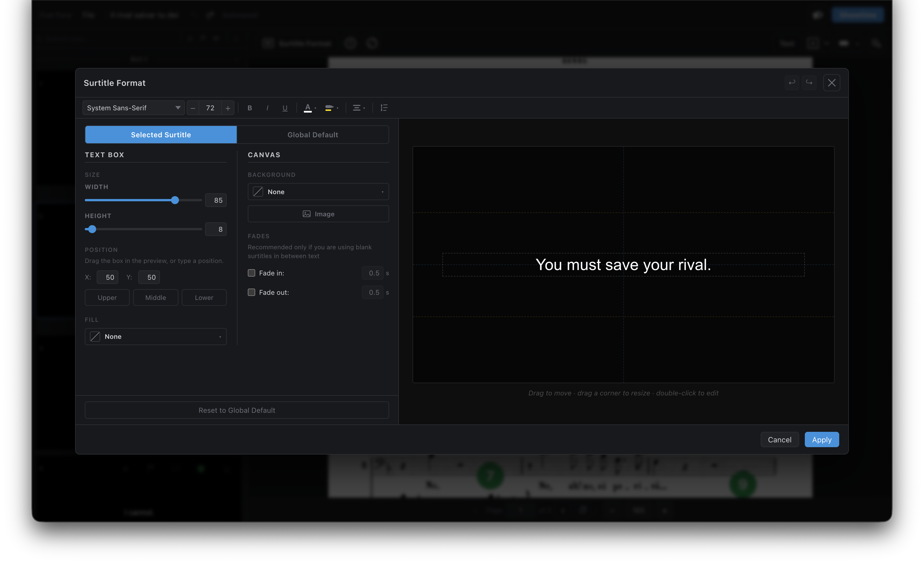Set position to Upper

pos(107,298)
